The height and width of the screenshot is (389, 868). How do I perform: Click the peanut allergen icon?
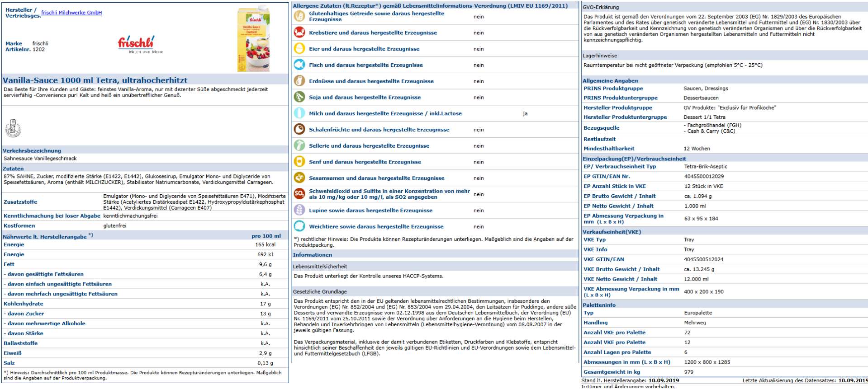pos(299,81)
